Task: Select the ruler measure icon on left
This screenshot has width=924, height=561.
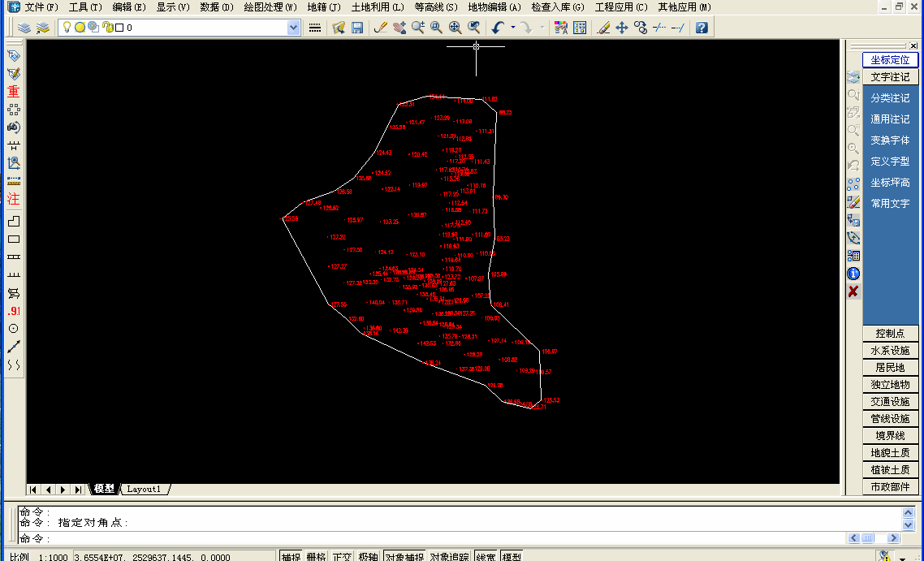Action: tap(13, 181)
